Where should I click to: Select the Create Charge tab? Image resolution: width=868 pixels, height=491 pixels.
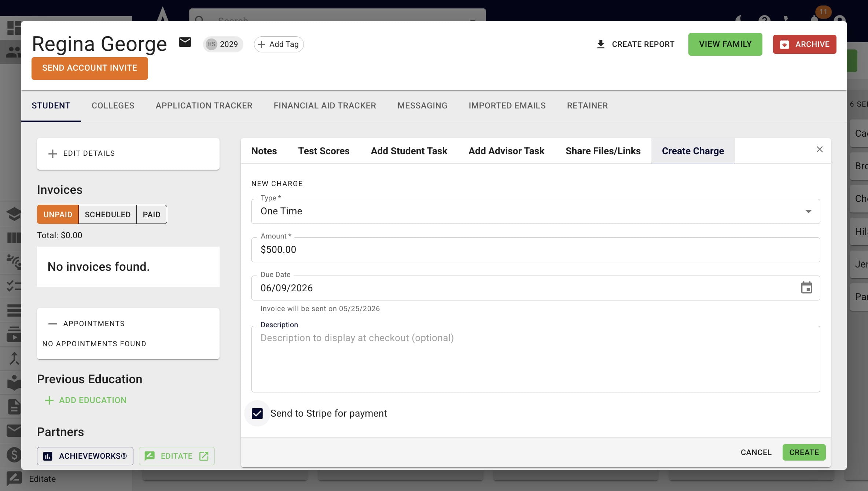693,151
